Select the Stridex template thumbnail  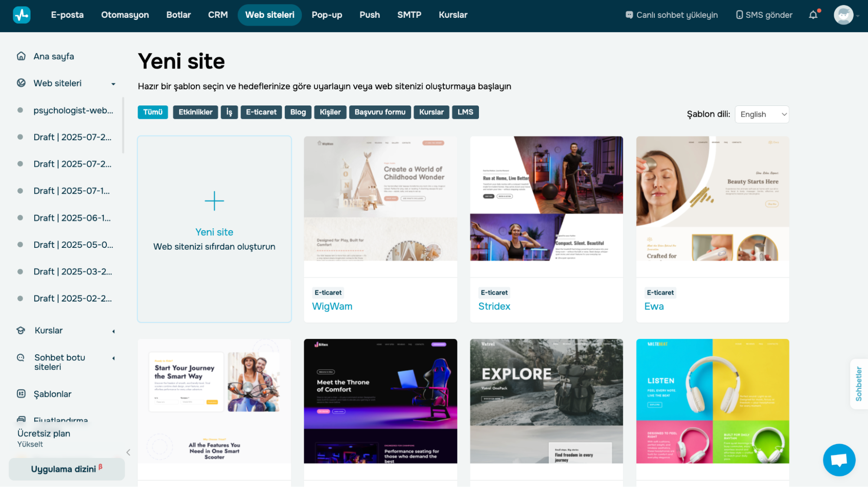546,198
